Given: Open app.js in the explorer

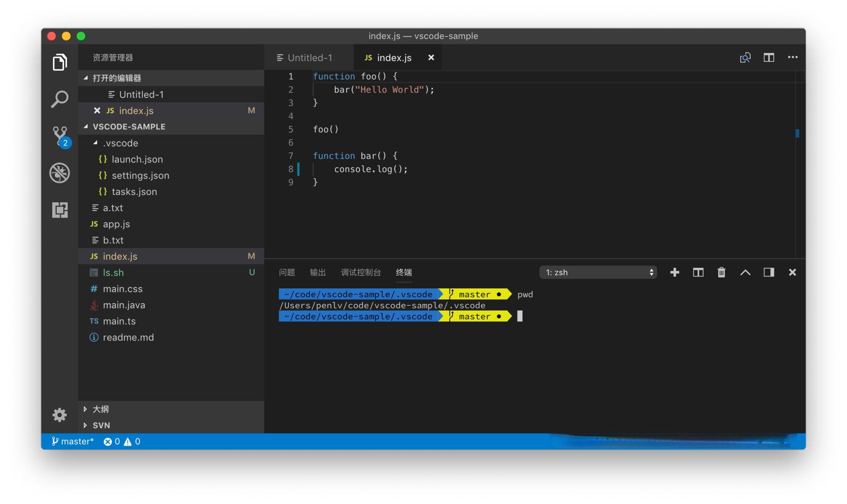Looking at the screenshot, I should click(171, 224).
